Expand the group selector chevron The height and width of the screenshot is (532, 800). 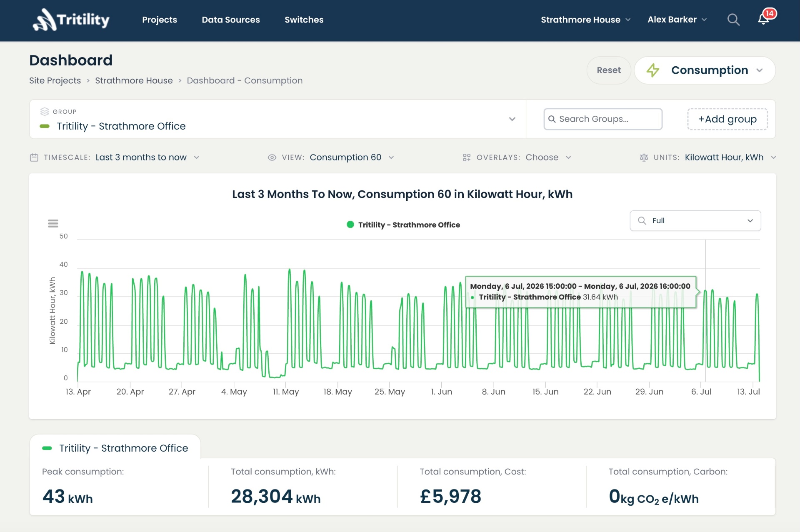512,119
